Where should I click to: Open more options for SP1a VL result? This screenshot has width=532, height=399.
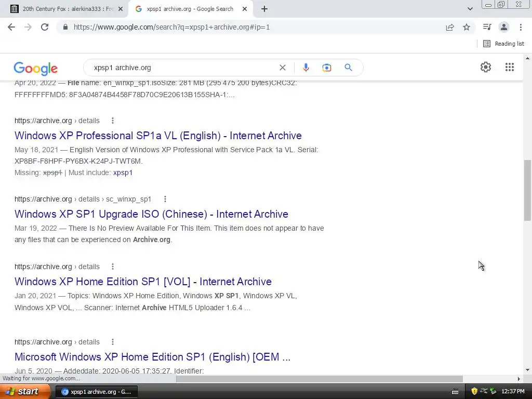tap(113, 121)
